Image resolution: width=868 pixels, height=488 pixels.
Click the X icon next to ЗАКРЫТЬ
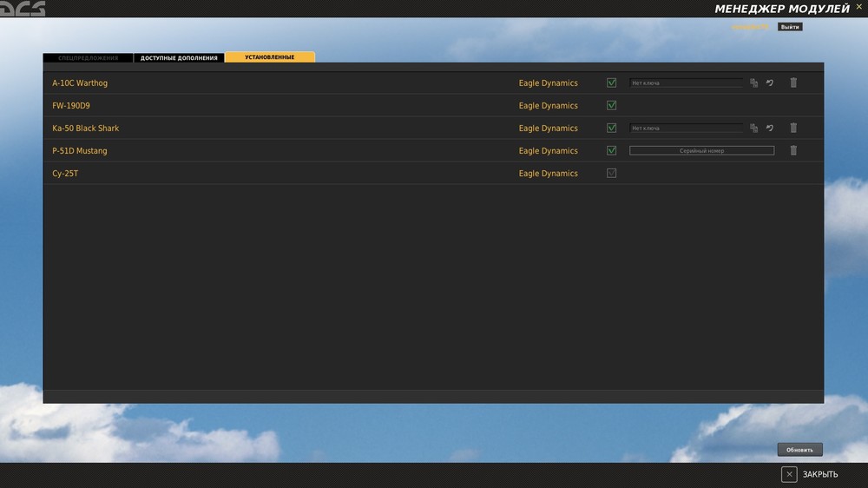(x=789, y=474)
